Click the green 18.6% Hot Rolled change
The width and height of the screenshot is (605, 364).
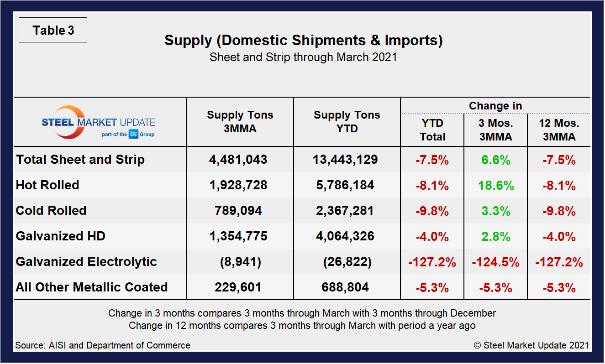(495, 186)
